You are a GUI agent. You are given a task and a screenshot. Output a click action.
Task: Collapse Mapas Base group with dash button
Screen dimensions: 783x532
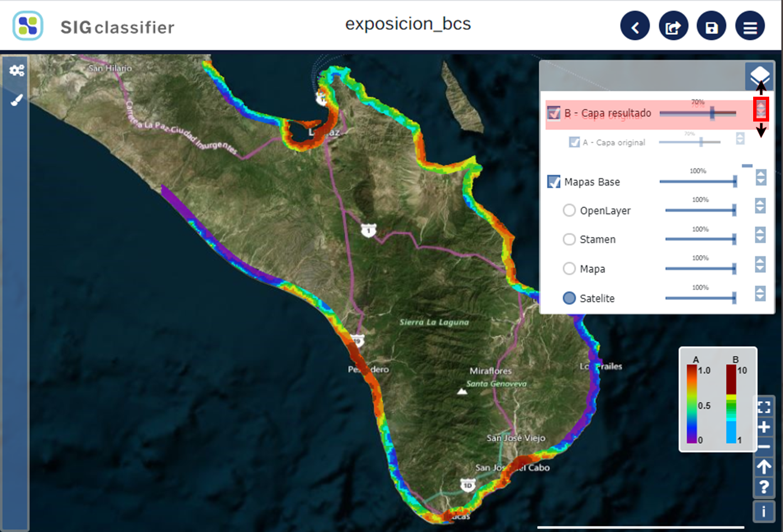pos(747,165)
